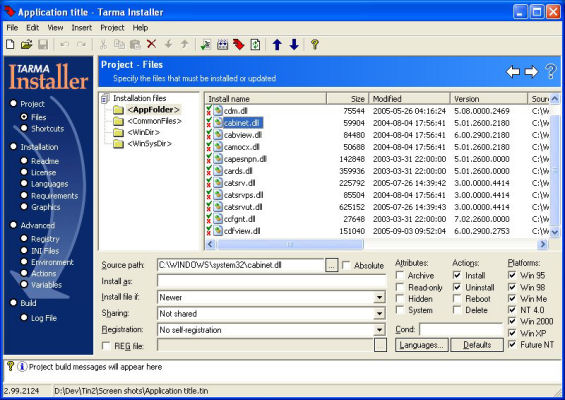Sort by the Modified column header

click(x=409, y=99)
